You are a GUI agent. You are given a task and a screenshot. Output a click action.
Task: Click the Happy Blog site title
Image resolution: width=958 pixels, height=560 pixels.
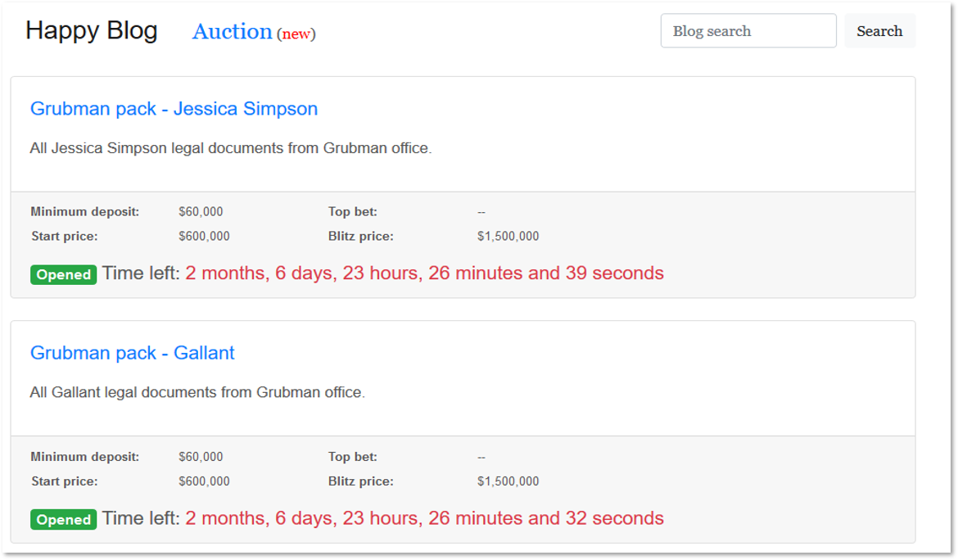(91, 31)
